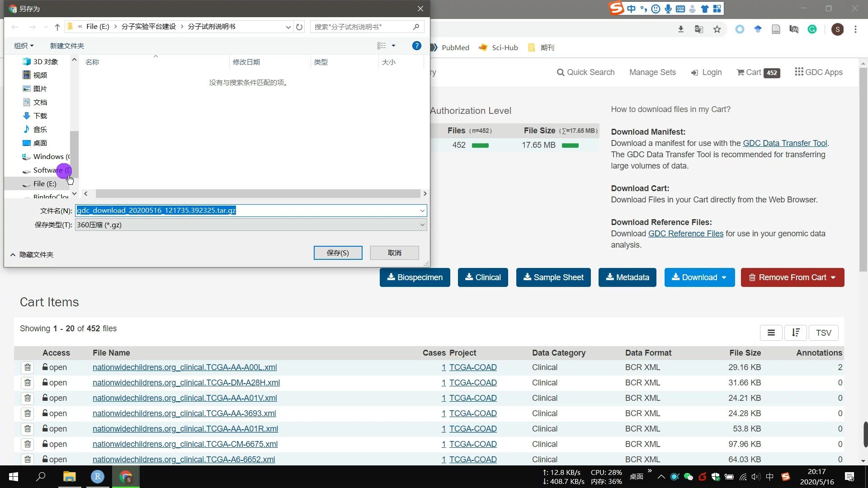This screenshot has width=868, height=488.
Task: Go up one folder level
Action: 57,27
